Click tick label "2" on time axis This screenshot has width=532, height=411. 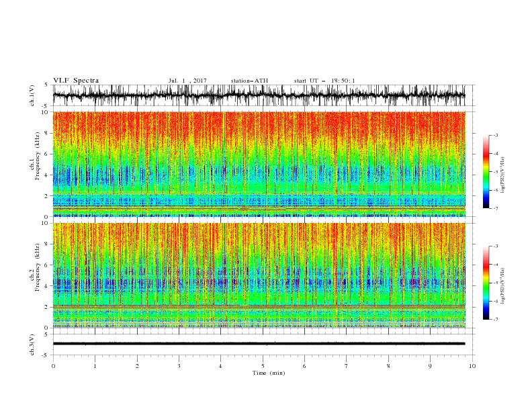click(x=137, y=366)
